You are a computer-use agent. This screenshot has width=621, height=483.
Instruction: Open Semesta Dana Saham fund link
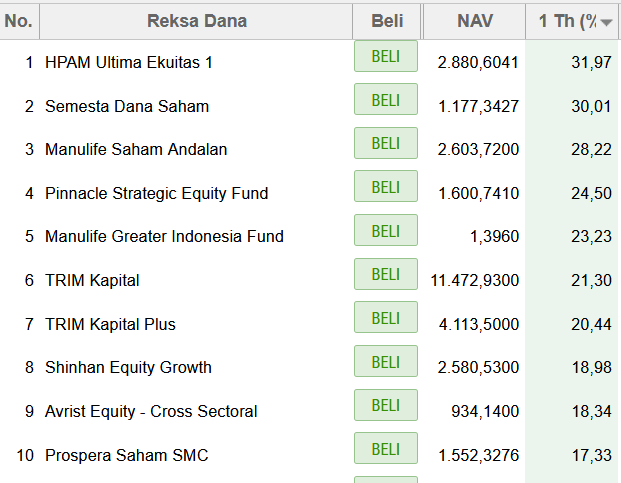point(127,106)
